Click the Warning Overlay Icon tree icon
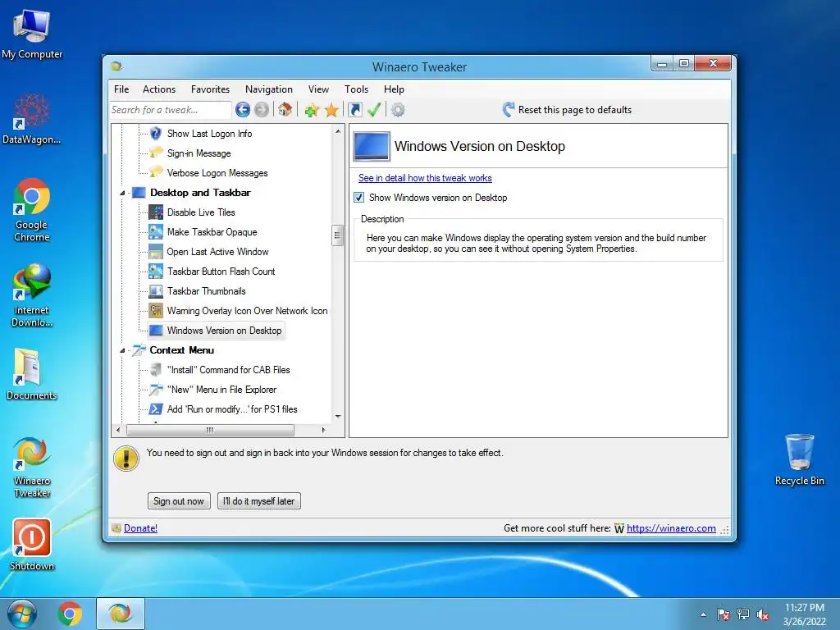This screenshot has width=840, height=630. coord(155,311)
